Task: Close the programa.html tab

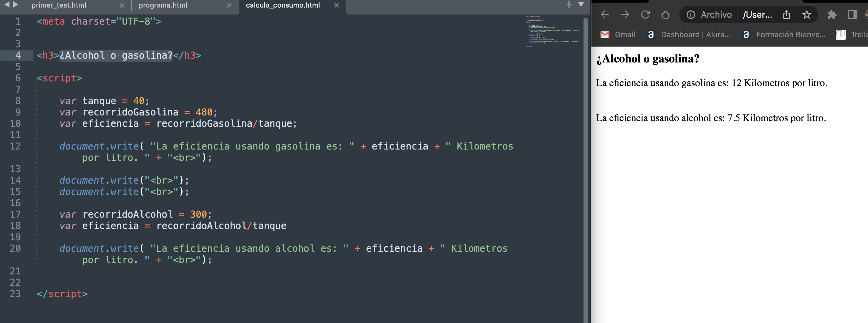Action: 229,5
